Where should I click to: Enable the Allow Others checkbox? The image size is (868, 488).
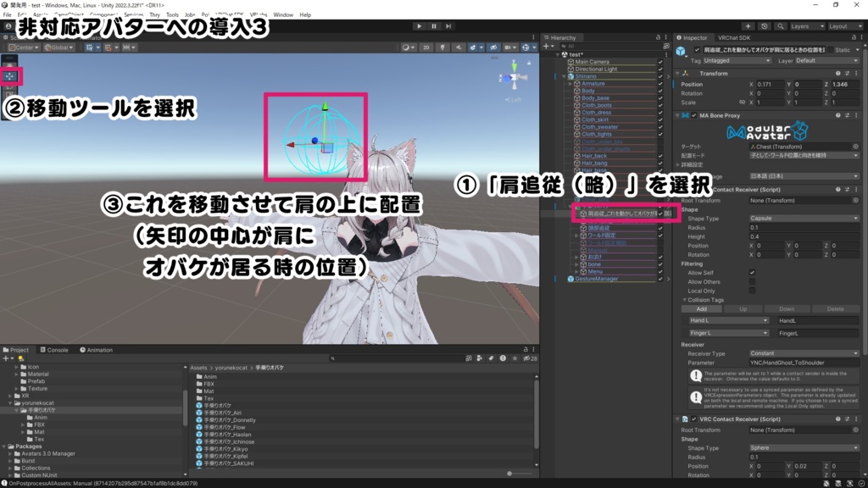click(x=752, y=281)
